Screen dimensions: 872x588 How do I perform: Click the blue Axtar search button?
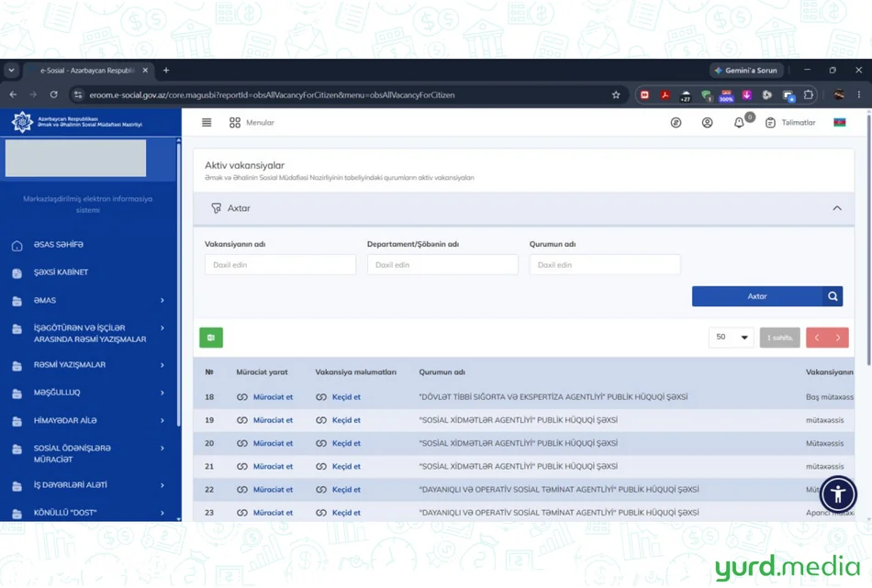point(757,296)
